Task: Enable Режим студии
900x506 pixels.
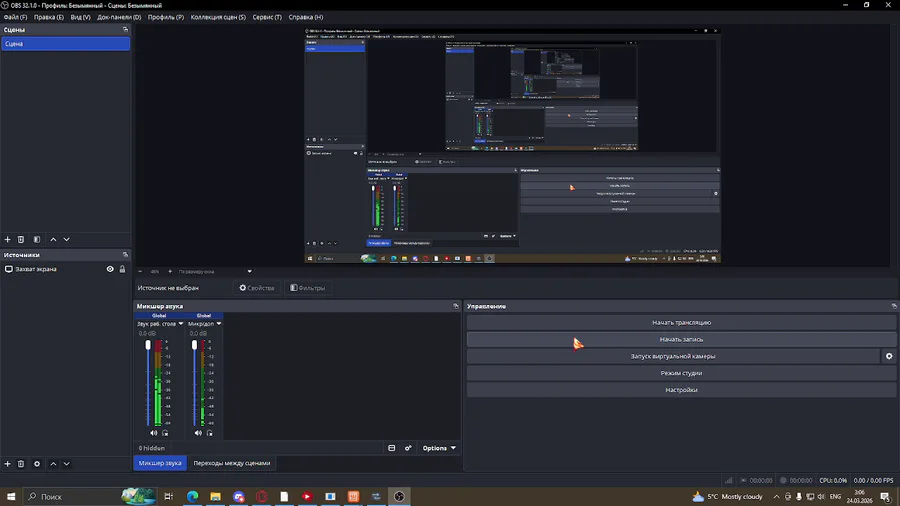Action: pos(681,373)
